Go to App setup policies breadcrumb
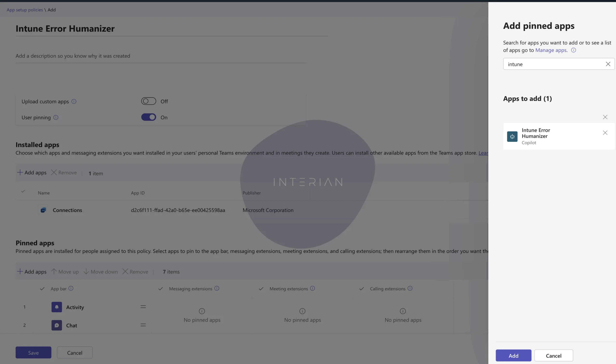The width and height of the screenshot is (616, 364). pos(25,10)
